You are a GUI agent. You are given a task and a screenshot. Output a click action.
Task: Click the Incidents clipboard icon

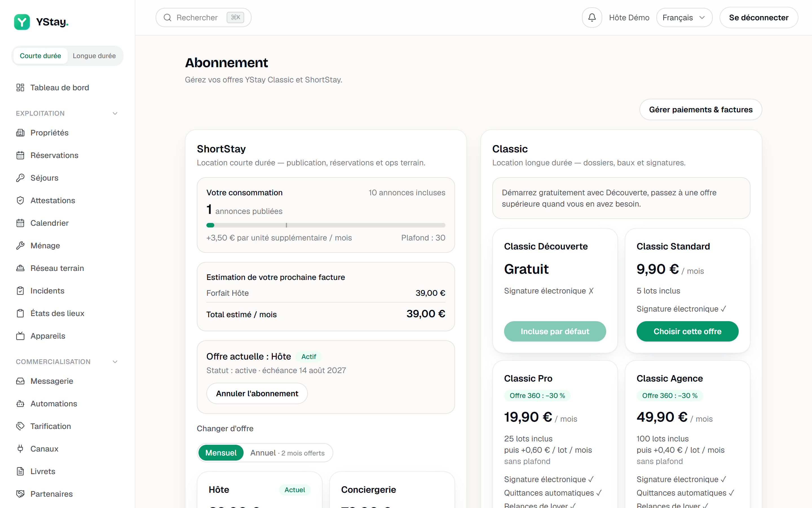coord(20,291)
